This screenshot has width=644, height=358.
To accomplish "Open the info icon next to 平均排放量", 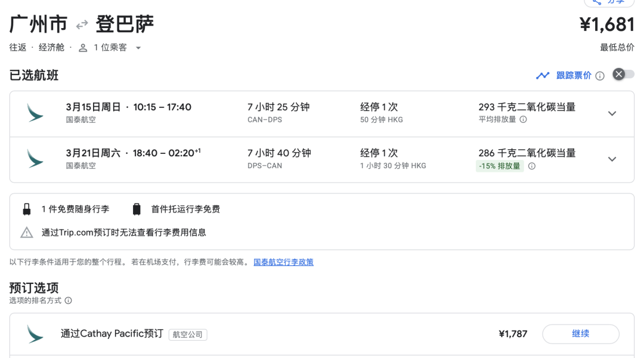I will point(525,121).
